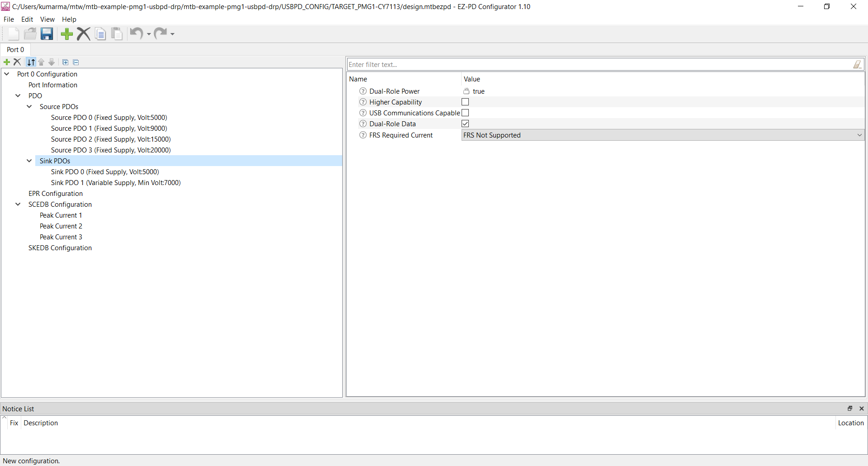Uncheck the Dual-Role Data checkbox

465,124
